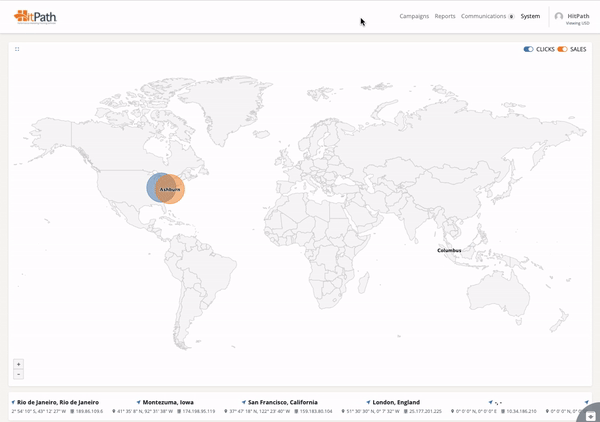The image size is (600, 422).
Task: Click location arrow beside Montezuma, Iowa
Action: click(x=138, y=402)
